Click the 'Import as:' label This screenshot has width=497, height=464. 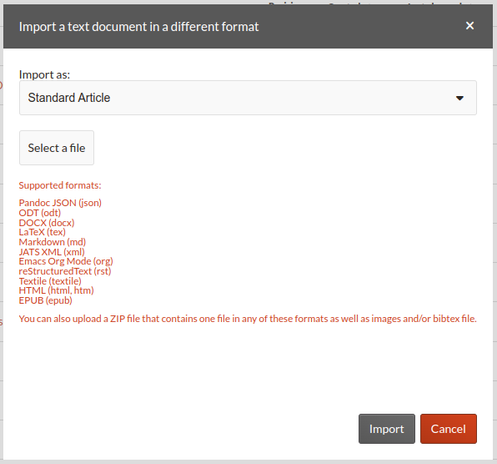[44, 74]
